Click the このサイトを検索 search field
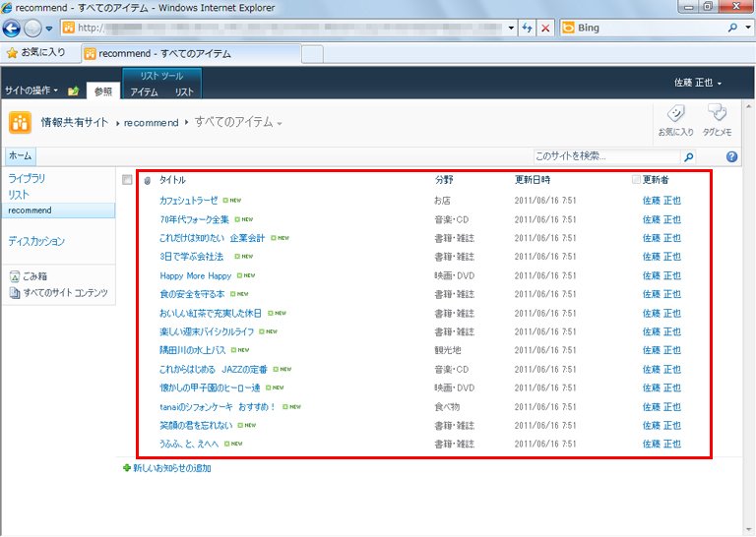This screenshot has height=537, width=756. 606,156
